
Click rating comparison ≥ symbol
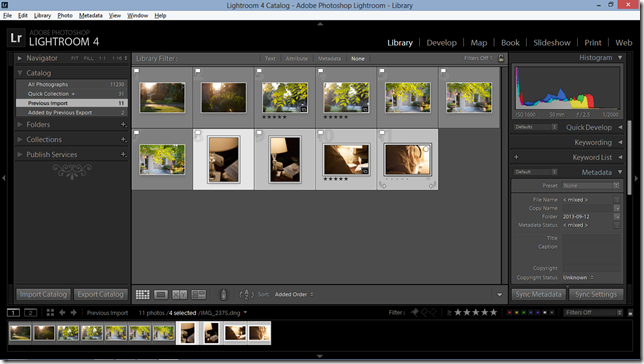tap(449, 313)
